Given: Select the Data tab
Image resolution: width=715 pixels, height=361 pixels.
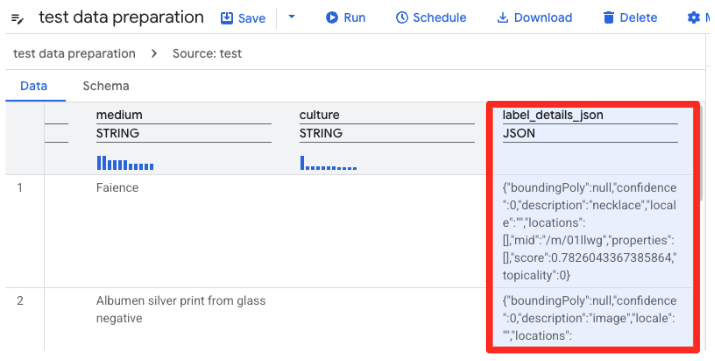Looking at the screenshot, I should [34, 86].
